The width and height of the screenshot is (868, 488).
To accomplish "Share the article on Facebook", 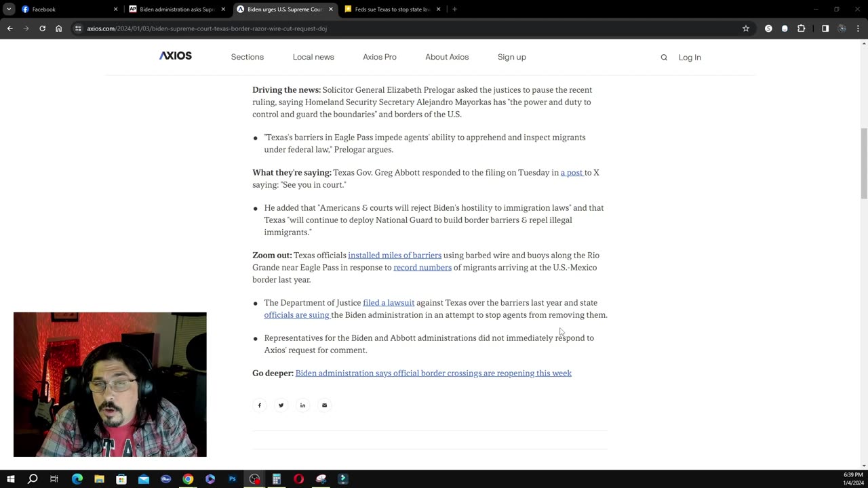I will (259, 405).
